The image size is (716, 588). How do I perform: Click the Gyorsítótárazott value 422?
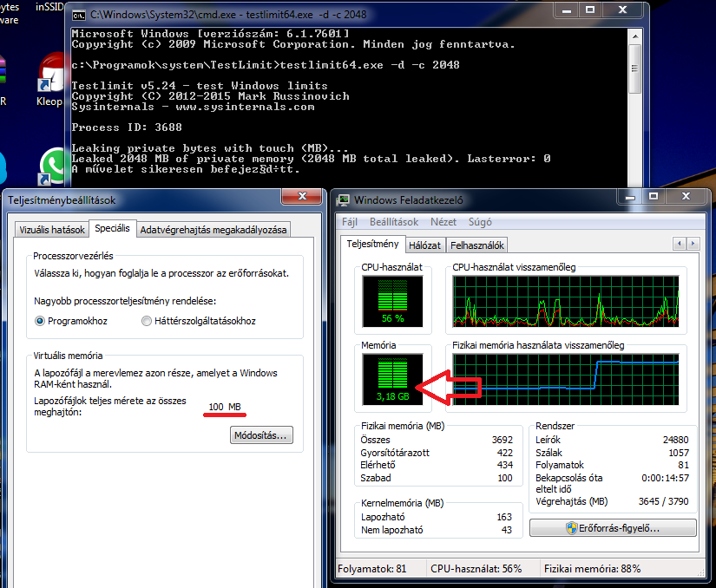click(x=504, y=453)
